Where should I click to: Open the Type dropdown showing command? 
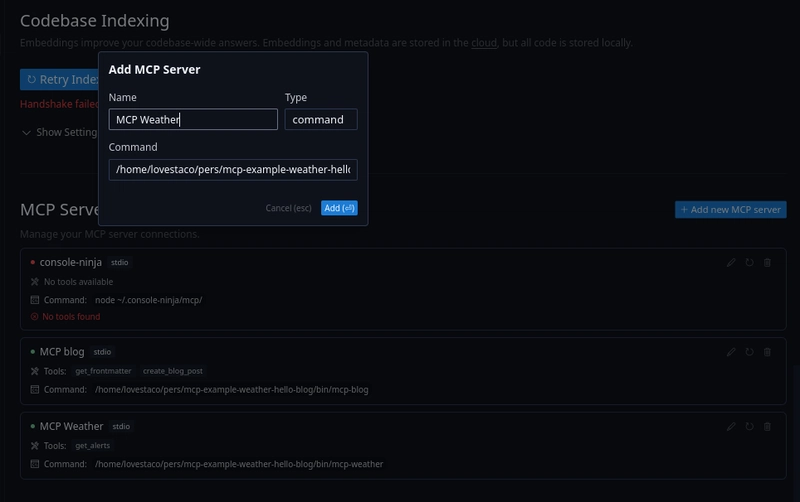tap(321, 119)
